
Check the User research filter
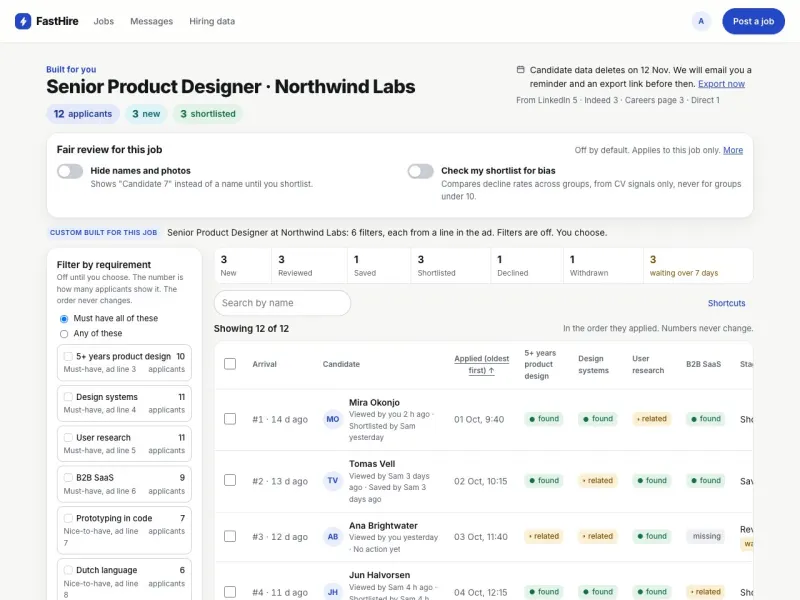coord(68,437)
